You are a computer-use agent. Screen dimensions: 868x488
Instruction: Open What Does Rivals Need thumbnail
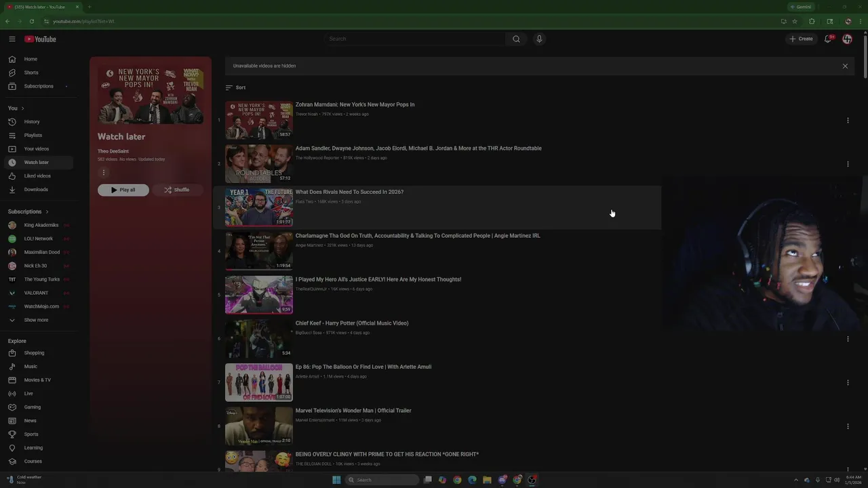click(259, 207)
